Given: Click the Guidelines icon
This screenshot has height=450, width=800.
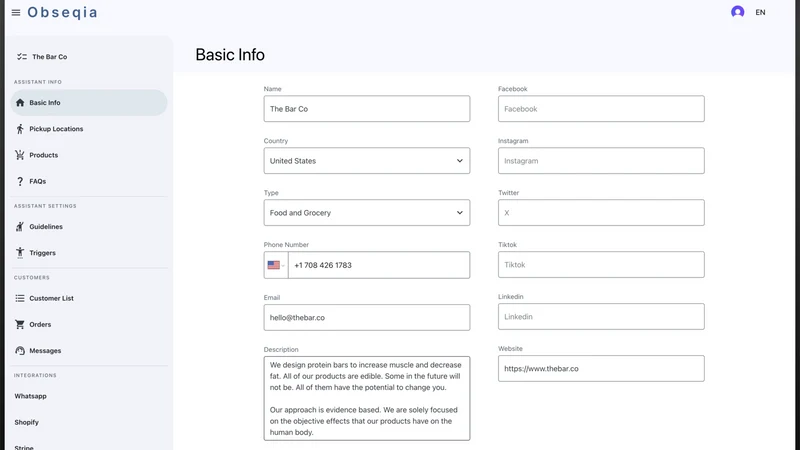Looking at the screenshot, I should click(20, 227).
